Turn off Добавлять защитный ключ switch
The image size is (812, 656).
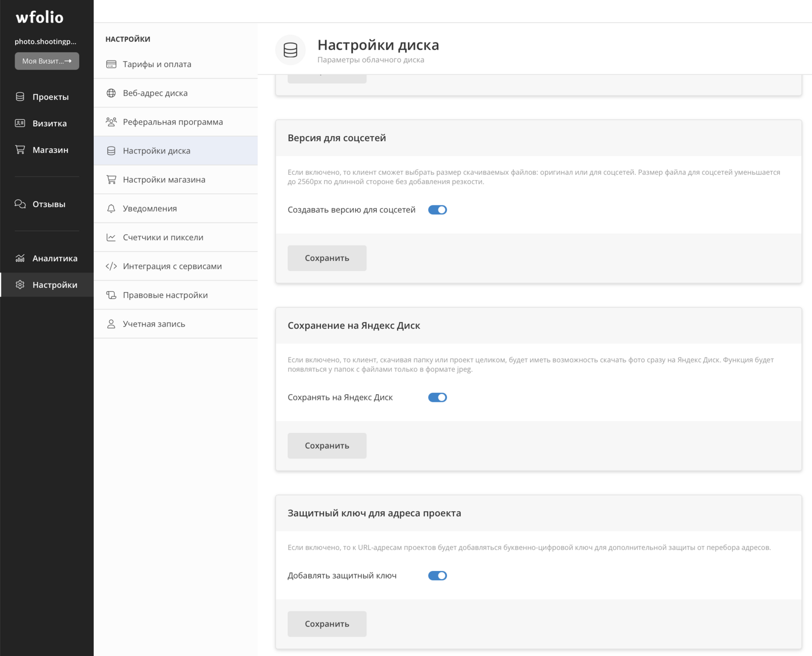437,575
